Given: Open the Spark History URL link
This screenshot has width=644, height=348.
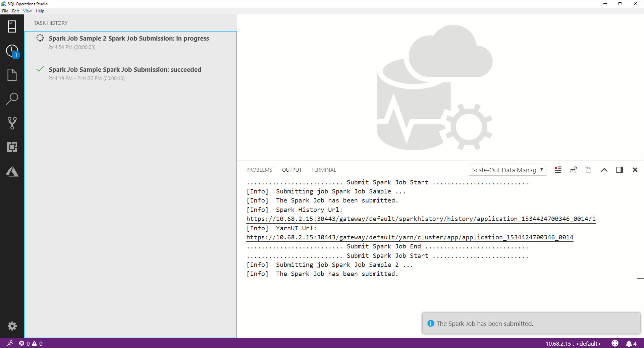Looking at the screenshot, I should tap(421, 219).
